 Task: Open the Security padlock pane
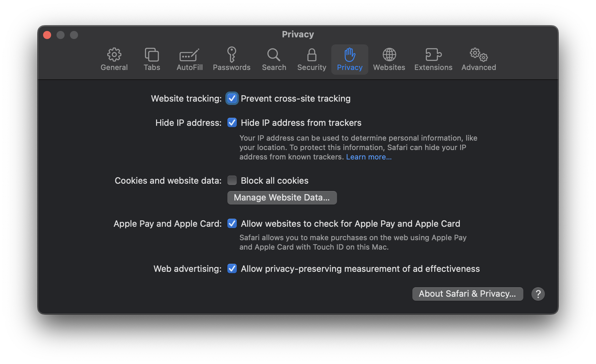click(x=311, y=59)
